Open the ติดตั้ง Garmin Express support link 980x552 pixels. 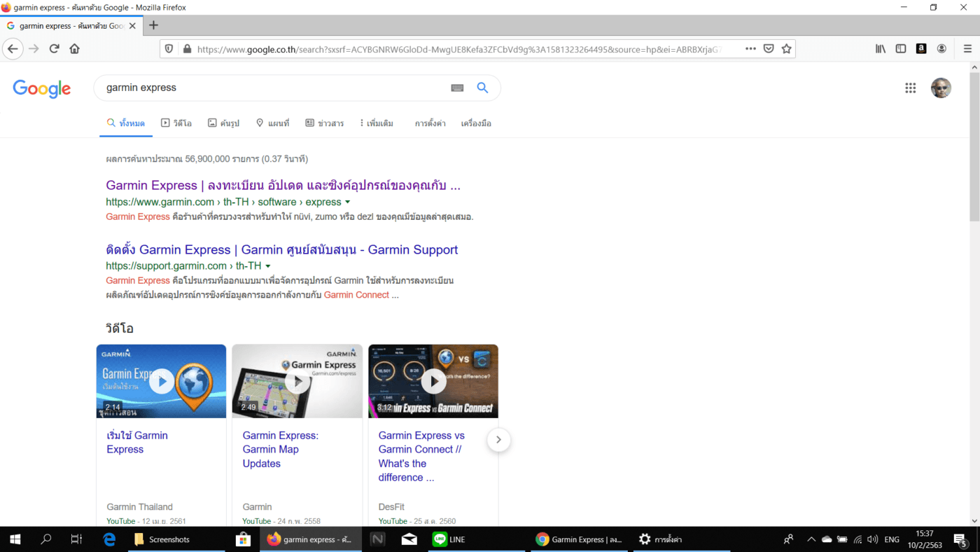pos(282,250)
